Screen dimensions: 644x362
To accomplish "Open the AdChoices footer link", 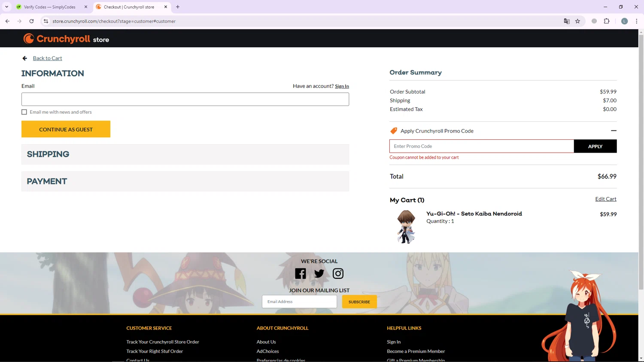I will 268,351.
